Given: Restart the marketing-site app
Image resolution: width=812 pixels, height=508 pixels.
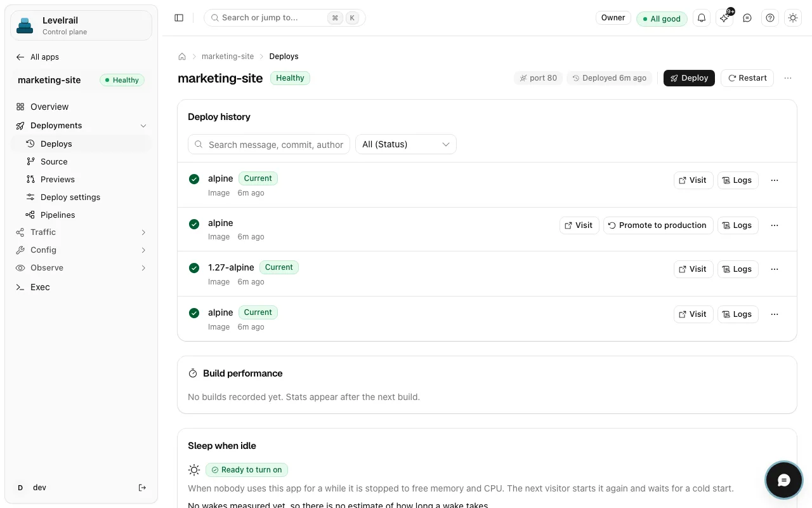Looking at the screenshot, I should (747, 78).
